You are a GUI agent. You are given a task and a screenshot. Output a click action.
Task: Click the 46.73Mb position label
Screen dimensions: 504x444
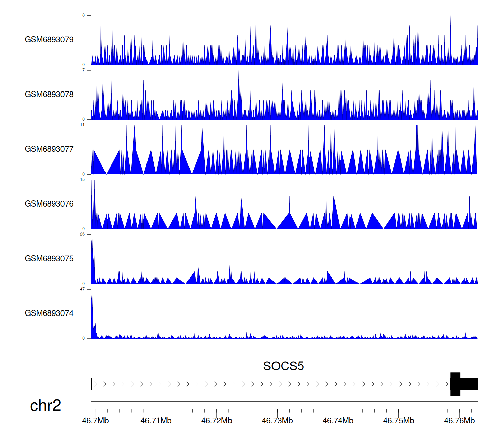click(277, 421)
